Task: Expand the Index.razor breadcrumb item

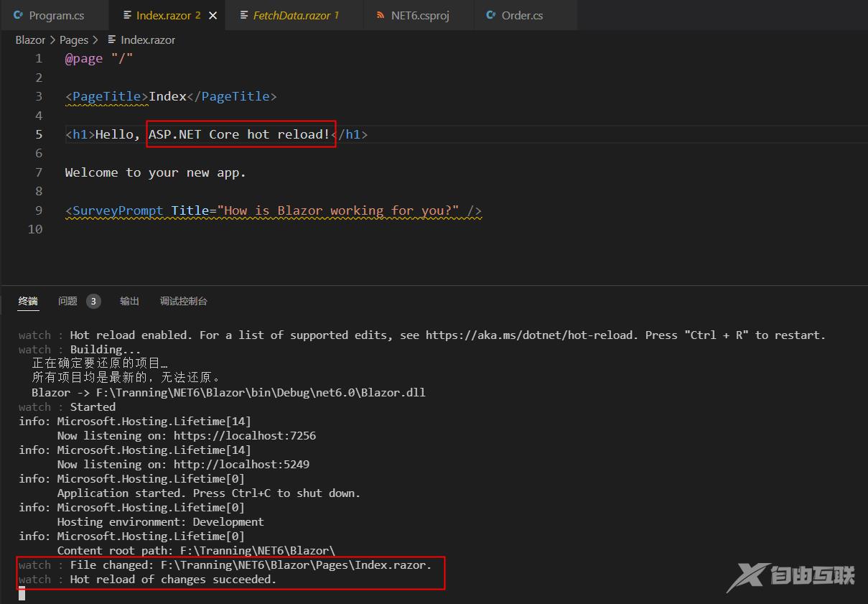Action: [147, 40]
